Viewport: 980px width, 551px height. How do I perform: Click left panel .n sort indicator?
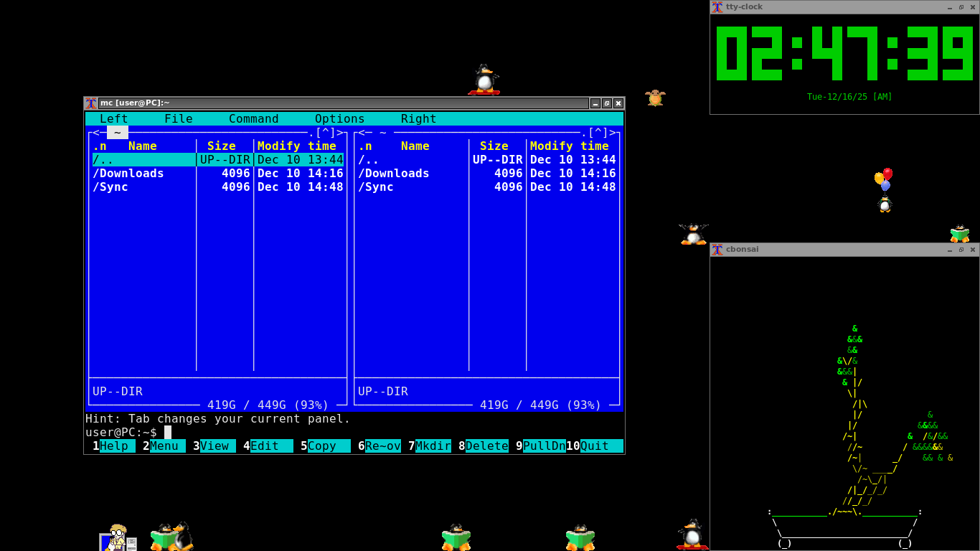click(x=100, y=146)
